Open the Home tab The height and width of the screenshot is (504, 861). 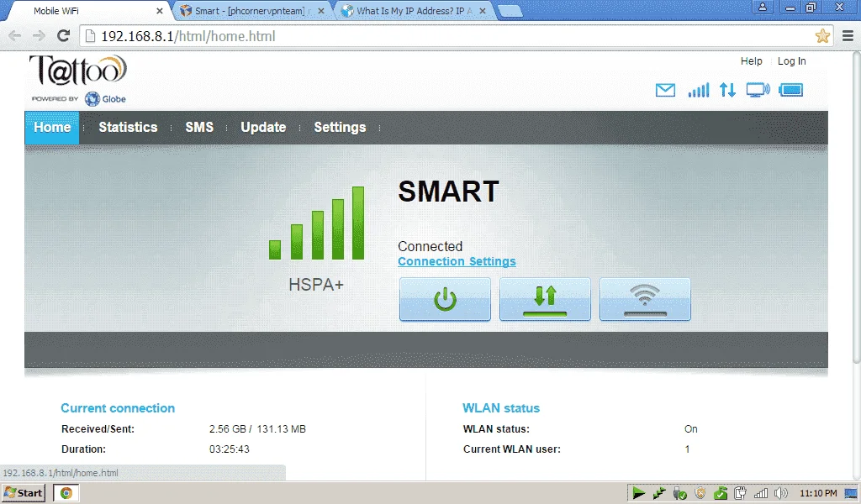52,127
